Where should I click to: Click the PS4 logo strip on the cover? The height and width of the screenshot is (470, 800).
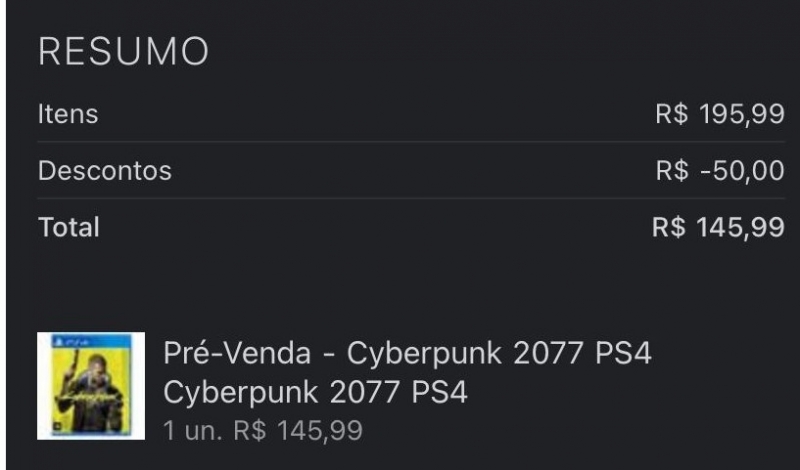(91, 342)
